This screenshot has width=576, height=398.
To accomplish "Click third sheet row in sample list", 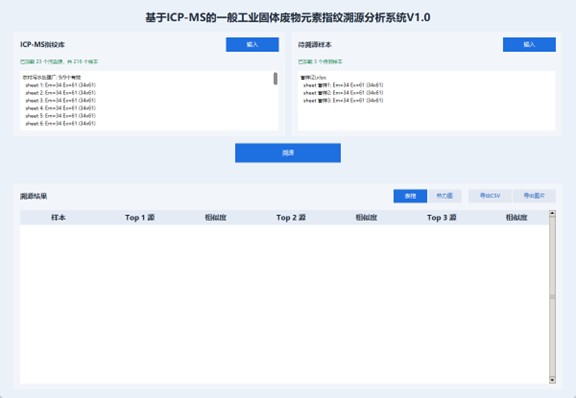I will [343, 100].
